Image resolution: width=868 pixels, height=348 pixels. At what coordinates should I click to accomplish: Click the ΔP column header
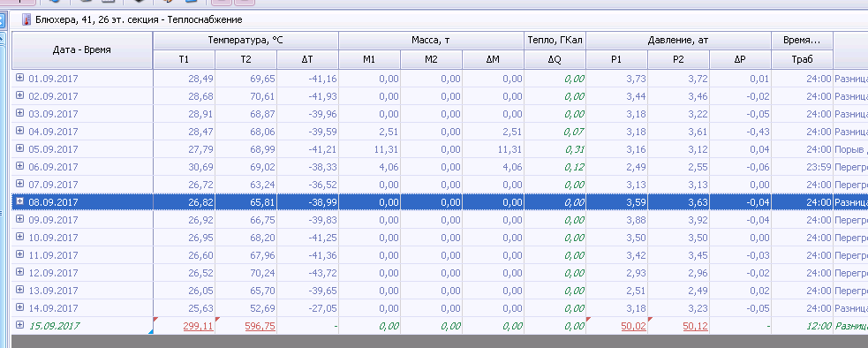click(741, 60)
